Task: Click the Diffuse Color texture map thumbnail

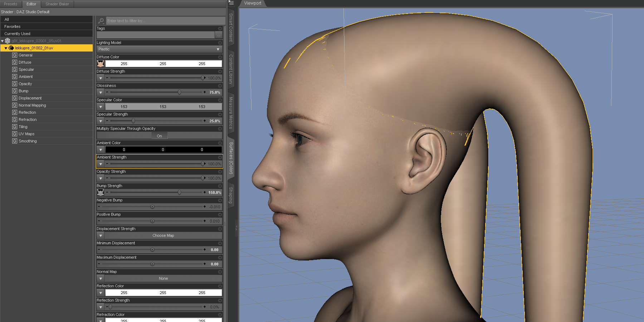Action: coord(101,64)
